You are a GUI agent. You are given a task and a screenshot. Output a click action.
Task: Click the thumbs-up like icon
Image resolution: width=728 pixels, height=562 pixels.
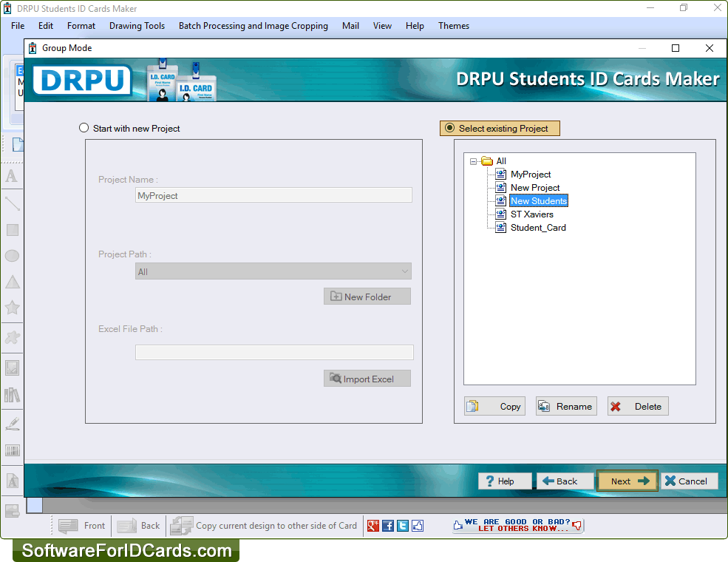(x=418, y=526)
